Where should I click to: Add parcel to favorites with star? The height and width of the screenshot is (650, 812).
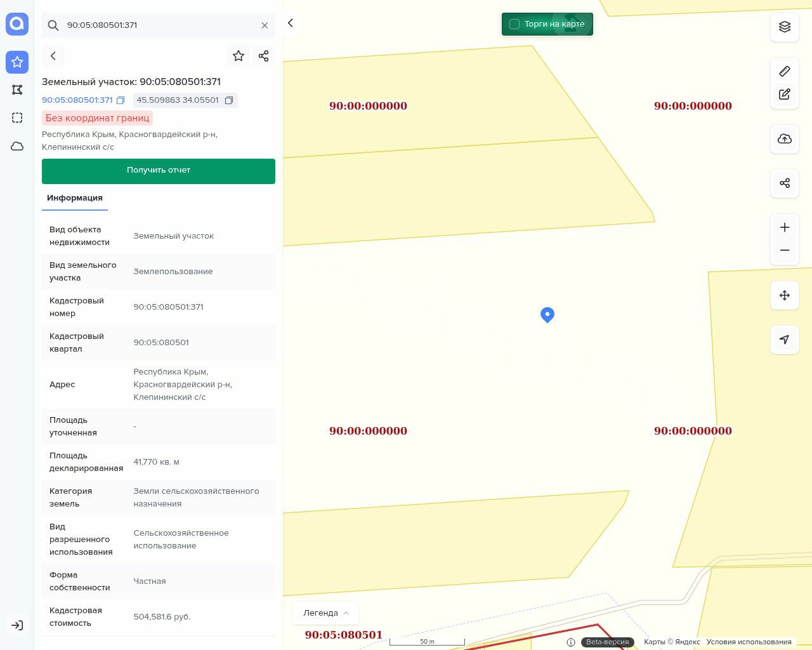[x=239, y=56]
